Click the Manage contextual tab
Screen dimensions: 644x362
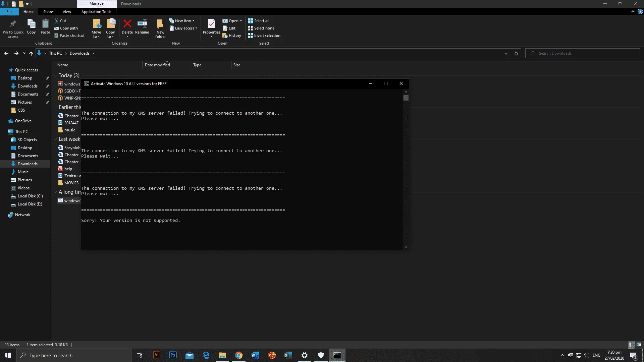tap(97, 4)
